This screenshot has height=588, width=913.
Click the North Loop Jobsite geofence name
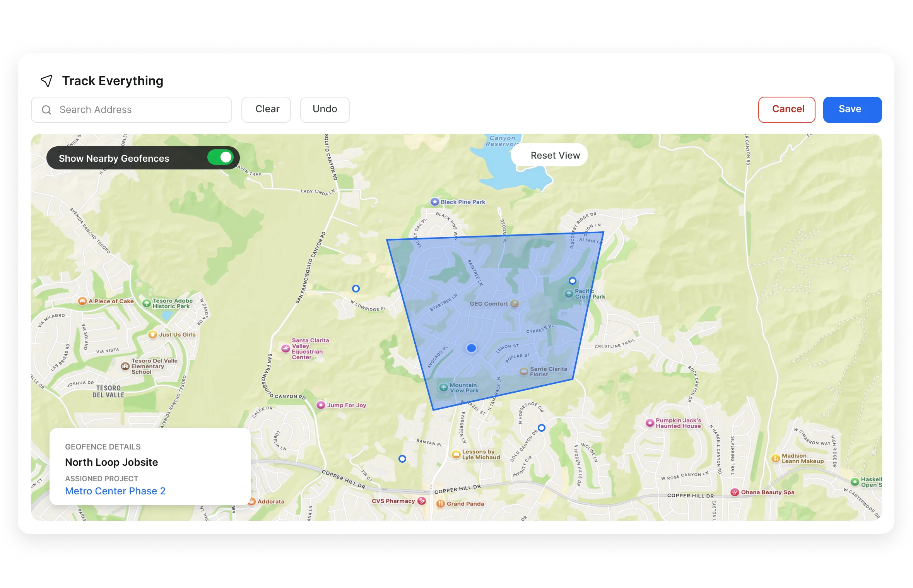click(111, 462)
